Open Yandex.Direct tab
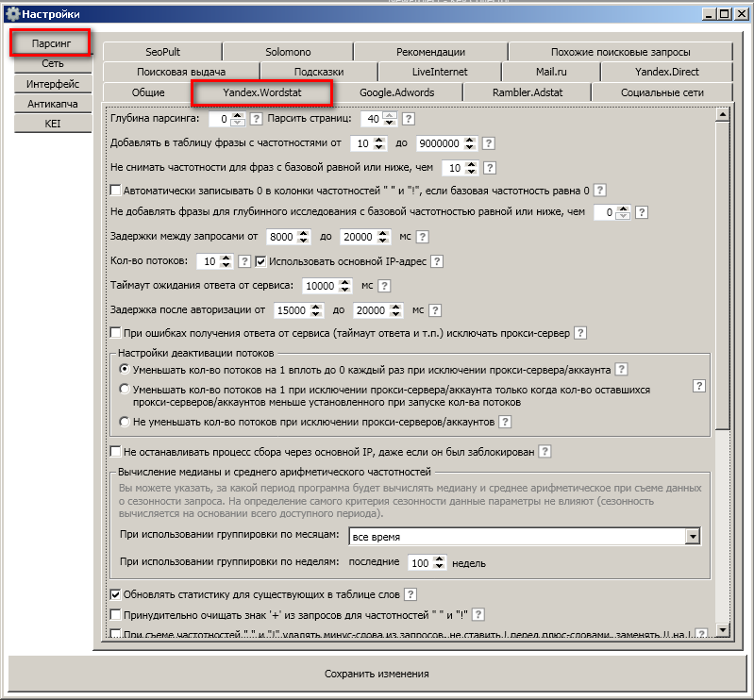The width and height of the screenshot is (754, 700). pos(666,72)
